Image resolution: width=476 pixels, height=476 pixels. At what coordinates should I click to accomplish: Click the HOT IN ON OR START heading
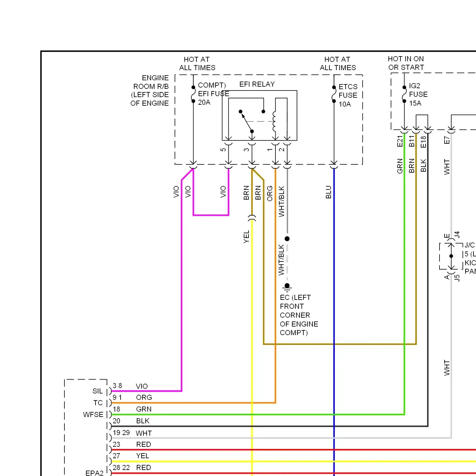coord(406,63)
